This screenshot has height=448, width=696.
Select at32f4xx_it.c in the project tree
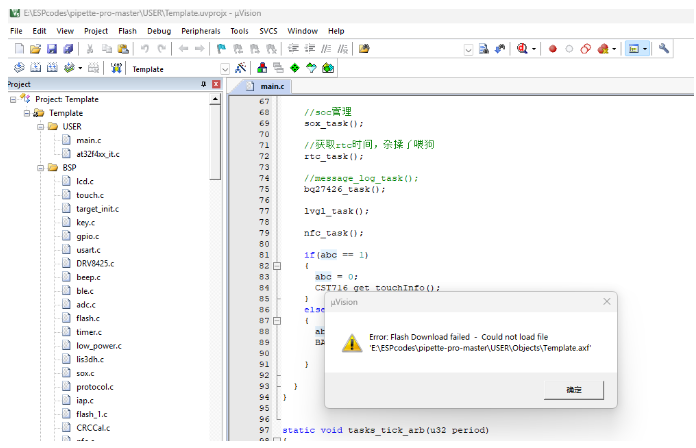point(98,154)
